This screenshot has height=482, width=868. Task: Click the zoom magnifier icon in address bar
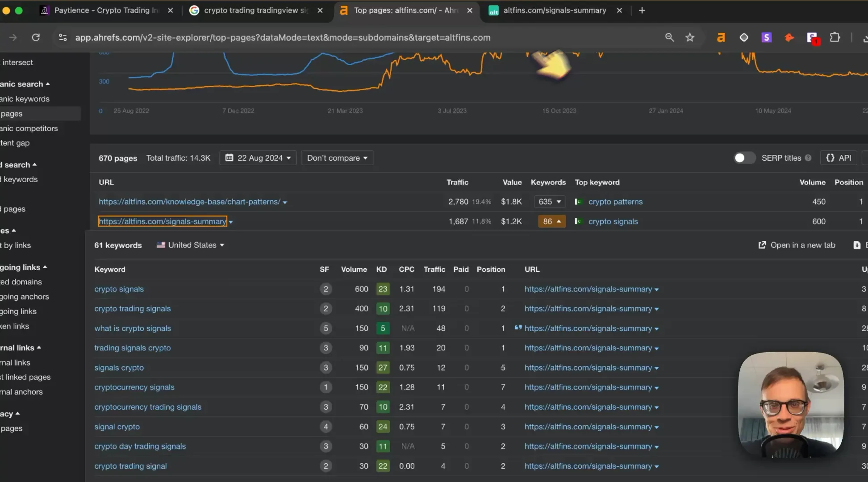click(x=669, y=37)
